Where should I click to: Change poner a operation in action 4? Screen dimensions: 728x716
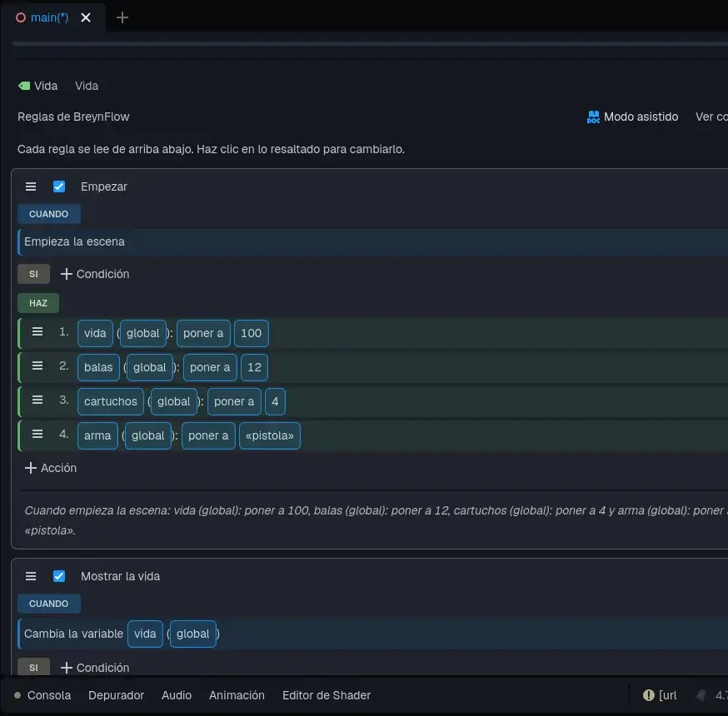pyautogui.click(x=208, y=435)
